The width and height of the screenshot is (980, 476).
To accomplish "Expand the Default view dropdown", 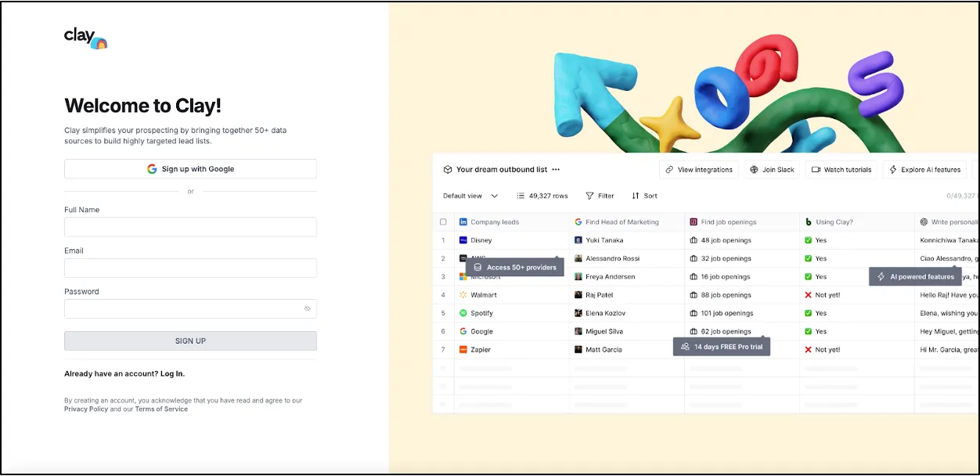I will [470, 196].
